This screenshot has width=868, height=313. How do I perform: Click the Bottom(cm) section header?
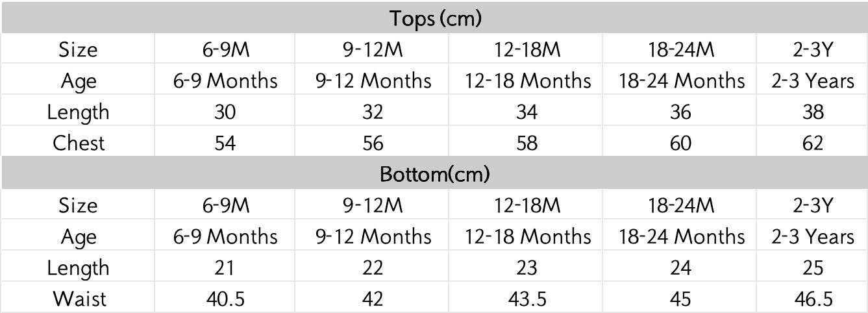434,173
